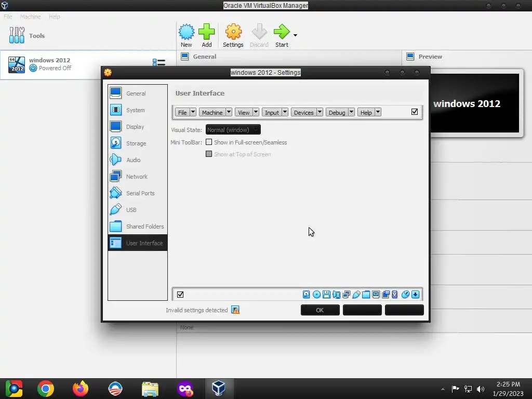Select the Storage settings category

pos(137,143)
